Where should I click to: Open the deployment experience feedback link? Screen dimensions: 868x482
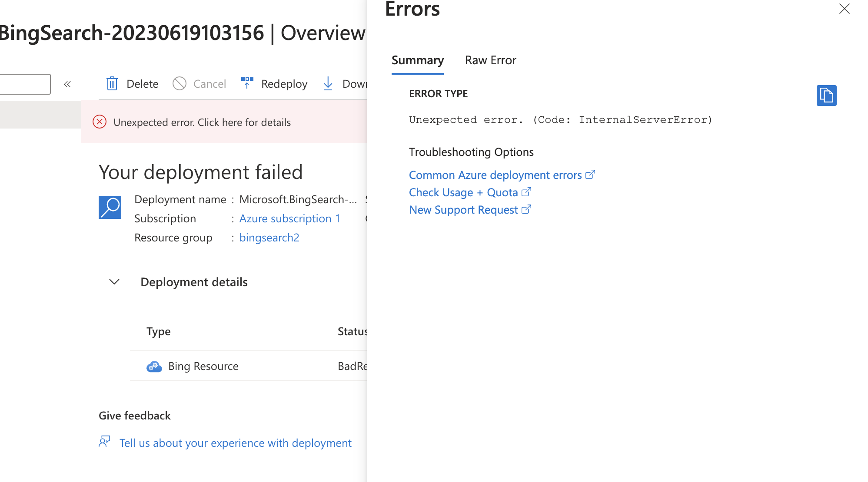tap(235, 443)
